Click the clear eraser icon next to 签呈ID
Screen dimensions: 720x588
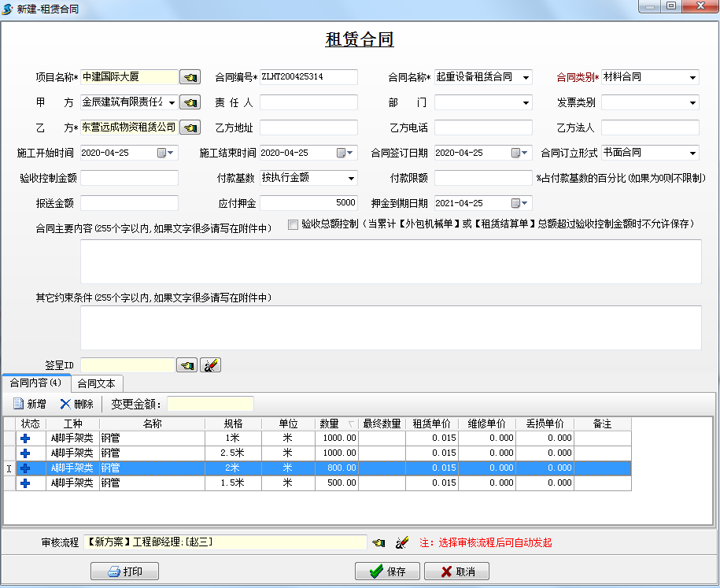(210, 365)
